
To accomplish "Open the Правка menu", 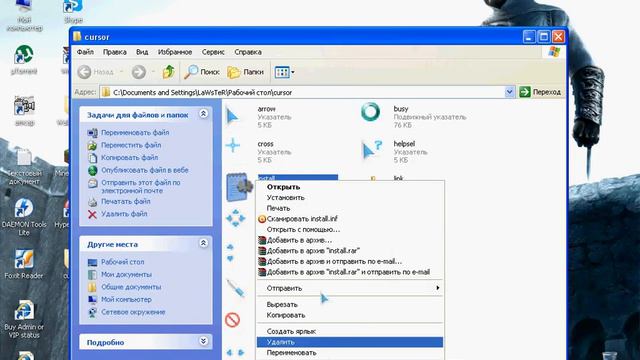I will click(x=115, y=52).
